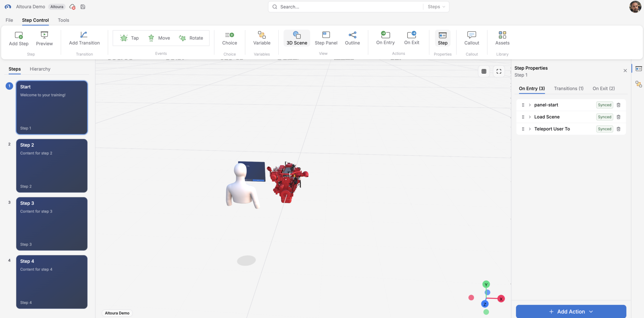Toggle the grid view in the viewport
This screenshot has width=644, height=318.
coord(484,71)
